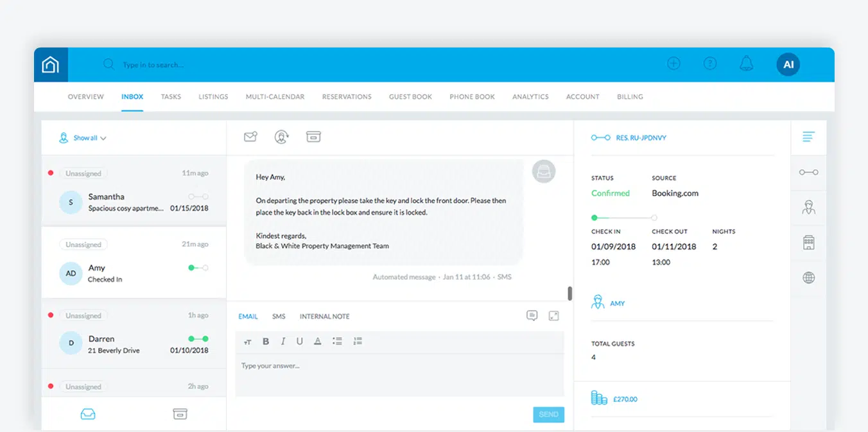Open the Multi-Calendar navigation tab
This screenshot has width=868, height=432.
pyautogui.click(x=275, y=96)
